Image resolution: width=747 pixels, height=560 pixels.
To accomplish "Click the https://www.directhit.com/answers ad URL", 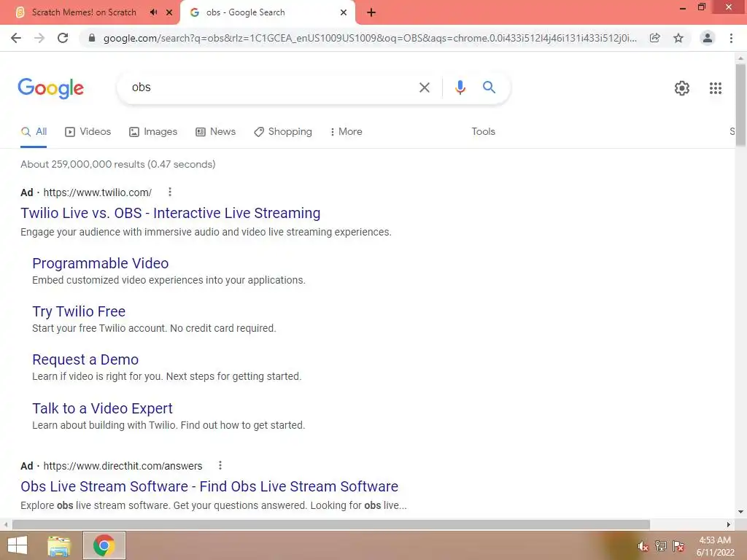I will pyautogui.click(x=123, y=466).
